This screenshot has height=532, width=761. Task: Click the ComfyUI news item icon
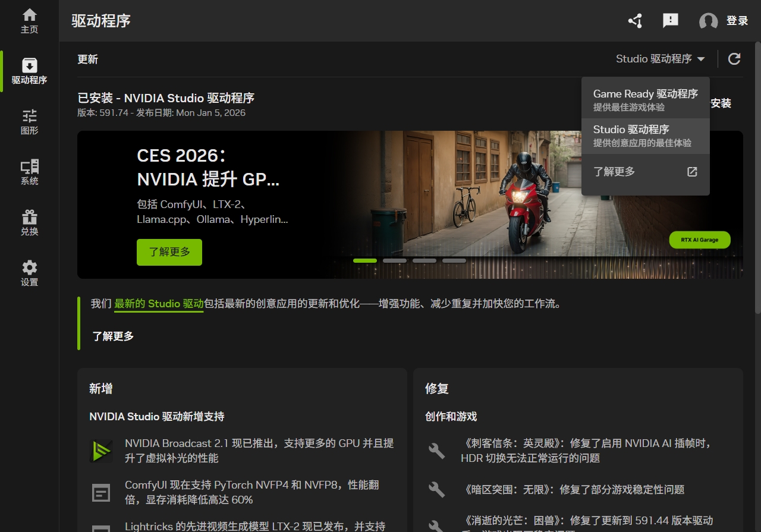pyautogui.click(x=101, y=493)
